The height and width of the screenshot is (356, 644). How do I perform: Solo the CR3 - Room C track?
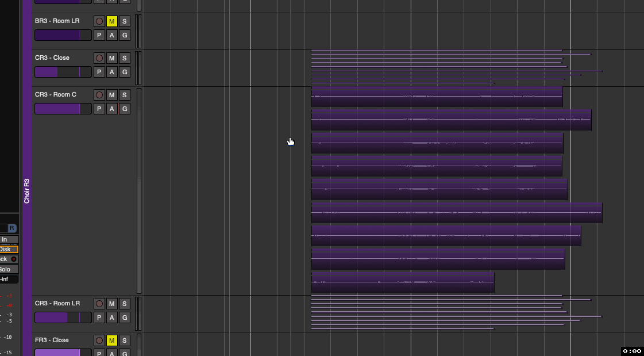click(124, 94)
